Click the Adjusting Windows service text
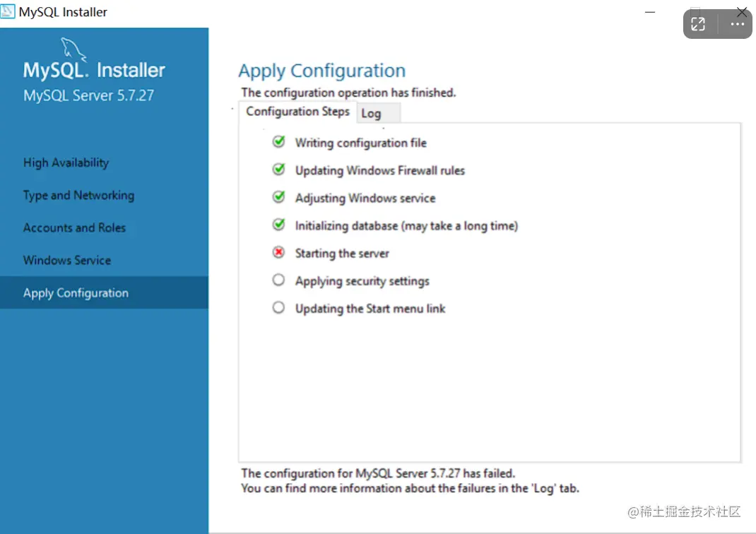The width and height of the screenshot is (756, 534). (365, 198)
